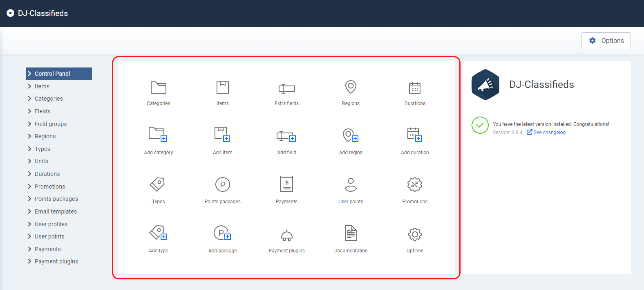Viewport: 644px width, 290px height.
Task: Open the Options gear icon in grid
Action: [415, 234]
